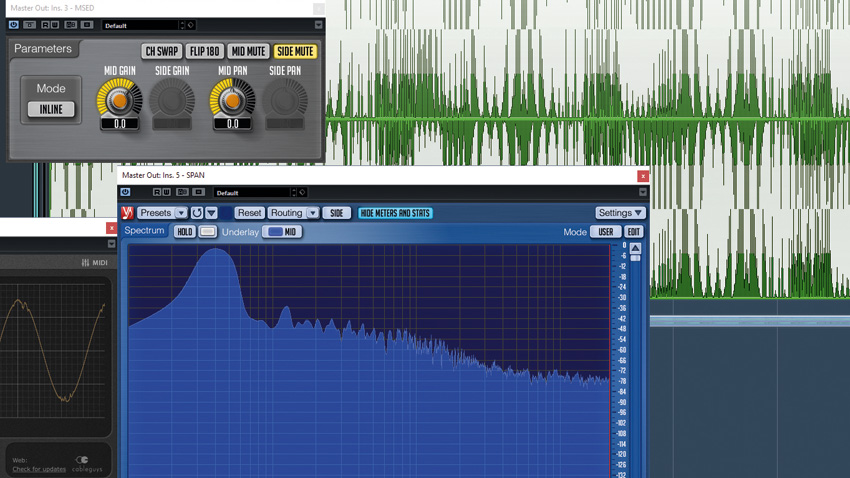This screenshot has width=850, height=478.
Task: Enable Read automation in the SPAN window
Action: (x=157, y=192)
